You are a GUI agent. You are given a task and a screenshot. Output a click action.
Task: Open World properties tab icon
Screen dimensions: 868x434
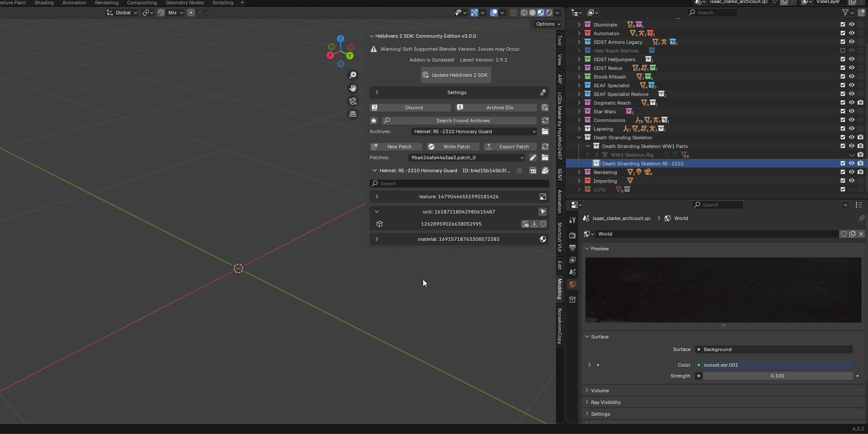tap(572, 284)
